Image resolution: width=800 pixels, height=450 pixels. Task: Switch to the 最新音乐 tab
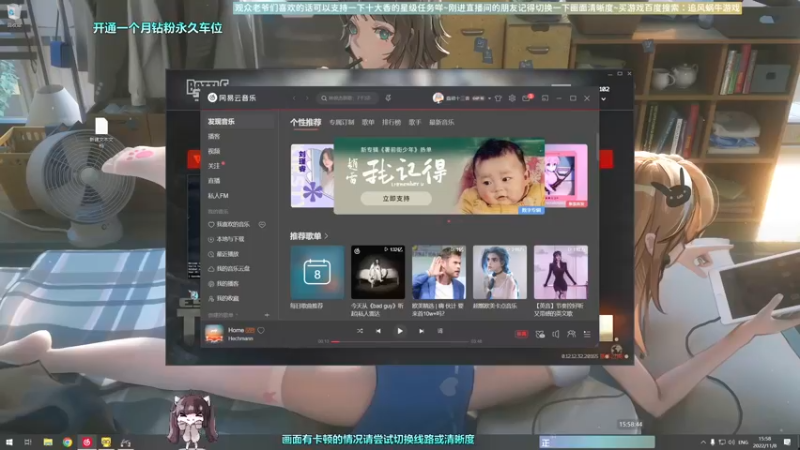pos(441,122)
